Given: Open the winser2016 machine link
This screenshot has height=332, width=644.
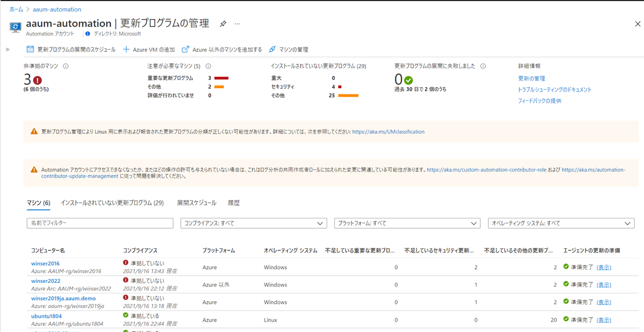Looking at the screenshot, I should click(x=45, y=264).
